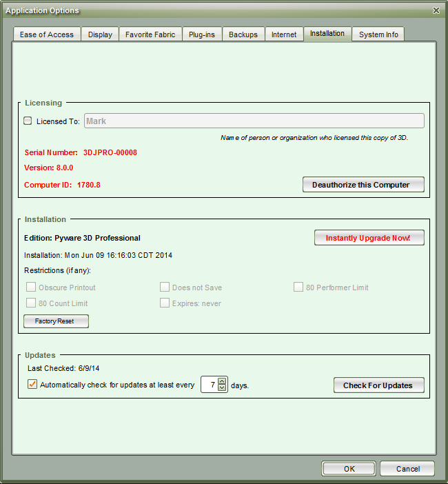Click the Factory Reset button

[x=56, y=321]
